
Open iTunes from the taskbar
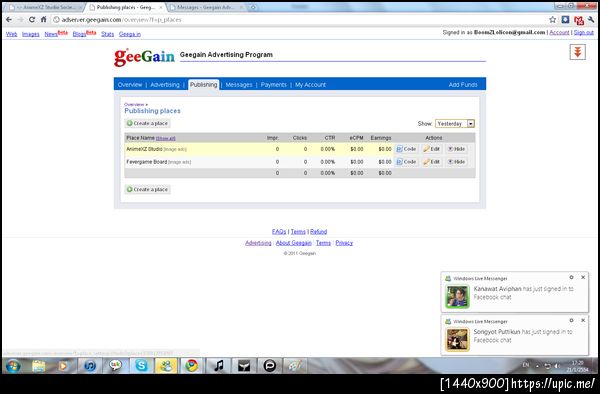click(90, 366)
